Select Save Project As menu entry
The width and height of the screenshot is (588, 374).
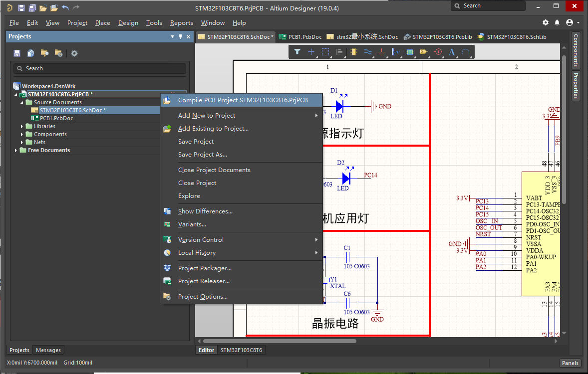[x=242, y=155]
